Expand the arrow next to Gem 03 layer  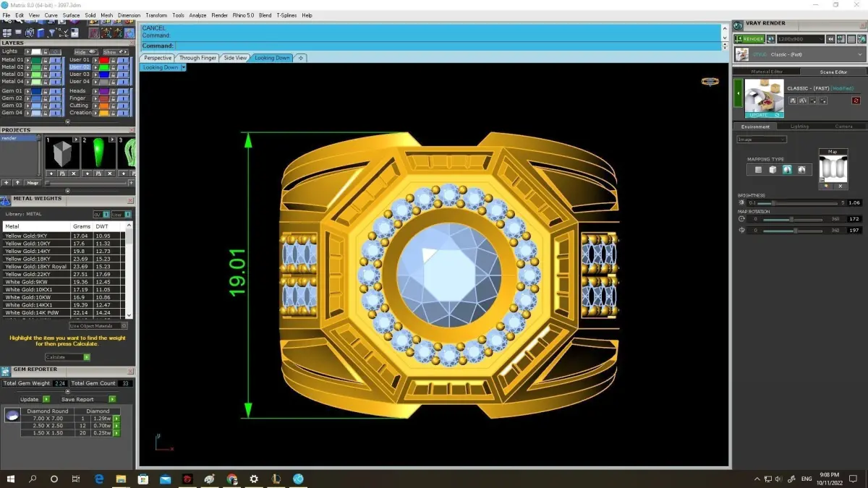[27, 106]
